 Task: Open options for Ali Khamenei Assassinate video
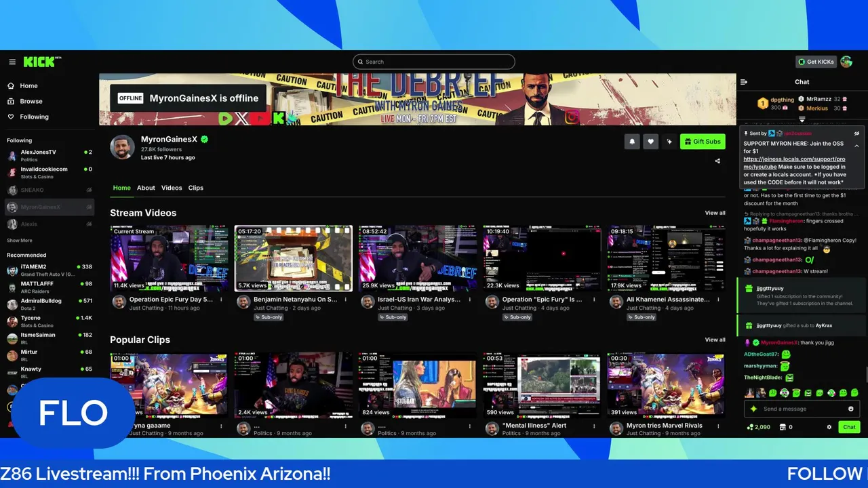click(x=718, y=299)
